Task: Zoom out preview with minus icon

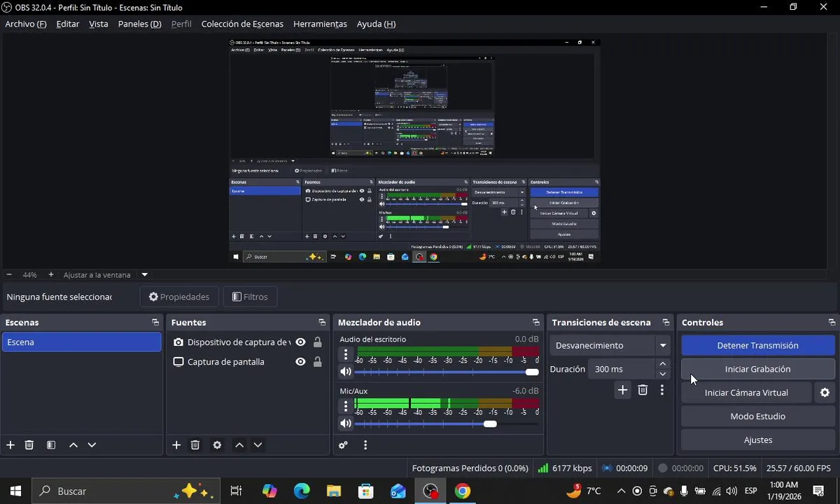Action: coord(9,275)
